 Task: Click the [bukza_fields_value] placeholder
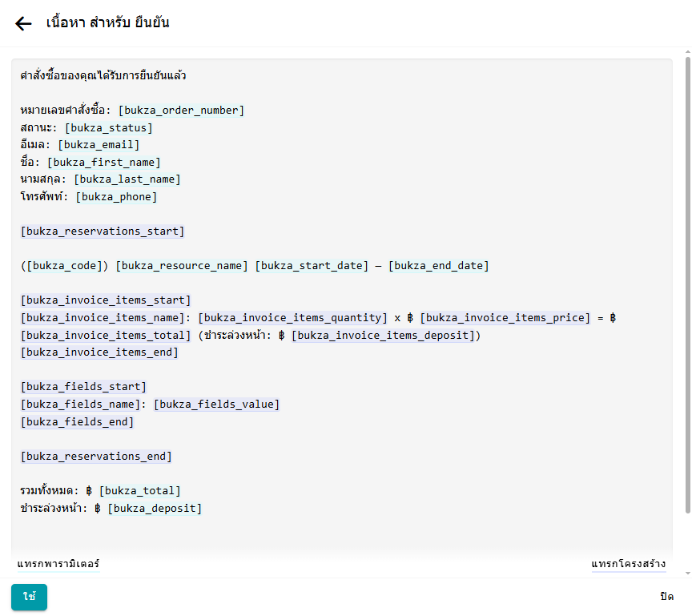[x=216, y=405]
